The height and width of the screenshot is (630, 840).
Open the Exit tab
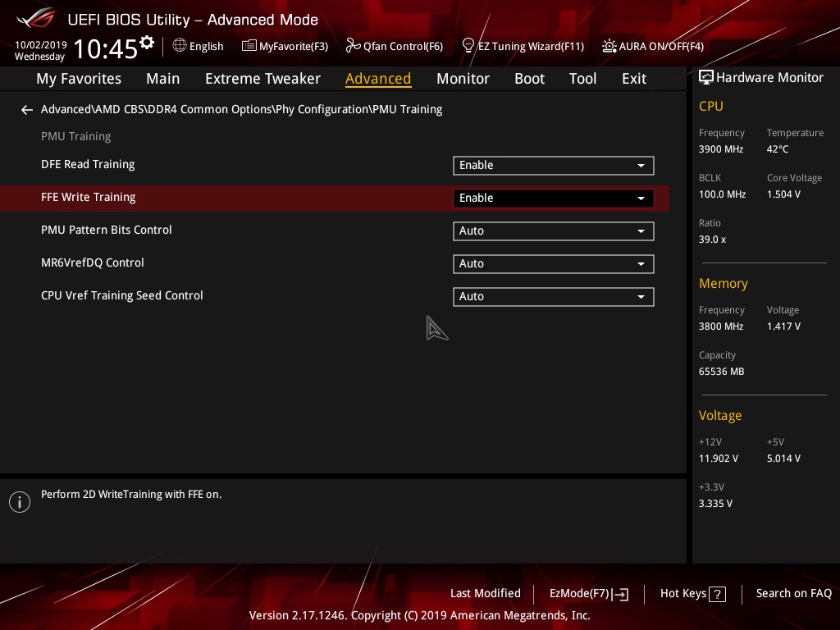[x=634, y=79]
